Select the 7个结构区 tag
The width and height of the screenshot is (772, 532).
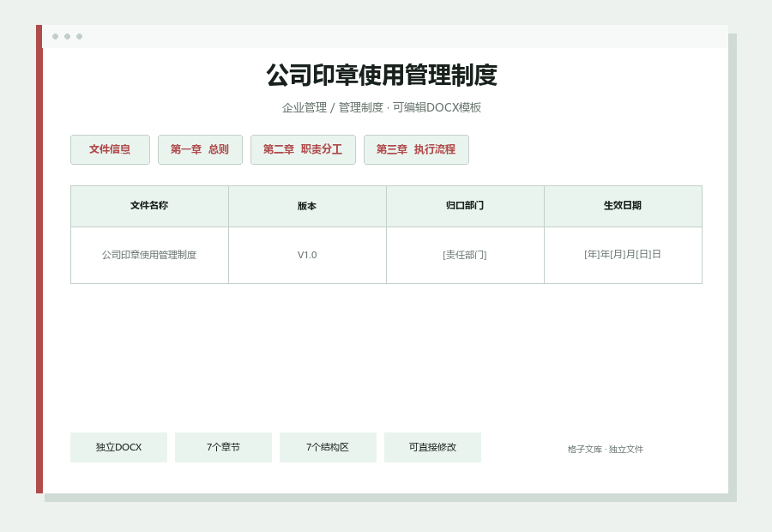click(x=328, y=447)
